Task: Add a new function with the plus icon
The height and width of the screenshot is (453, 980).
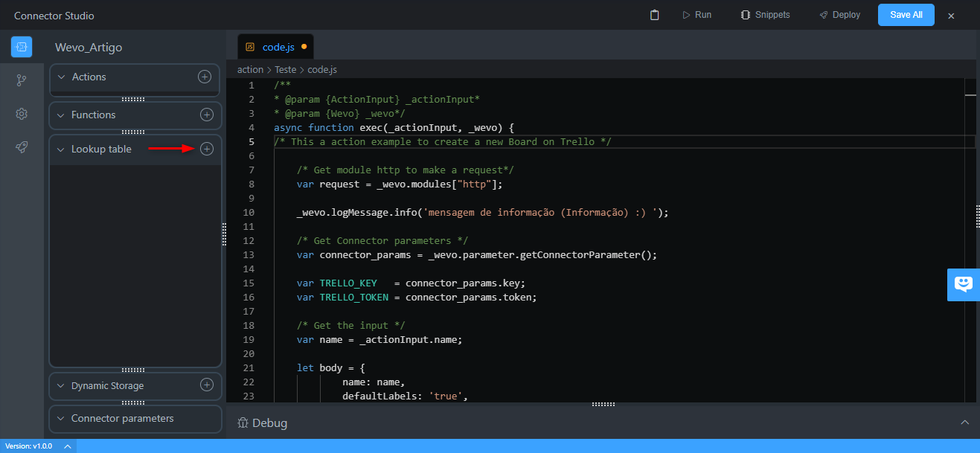Action: pyautogui.click(x=207, y=115)
